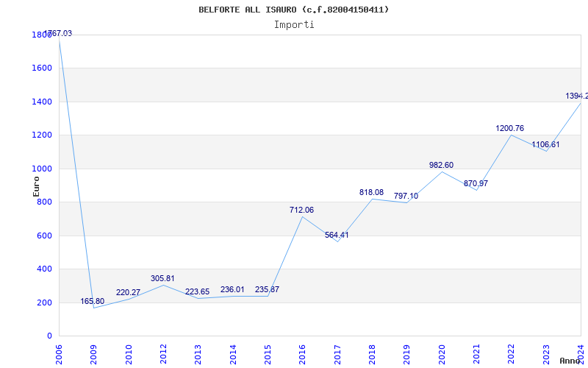Click the data label 818.08

[x=371, y=192]
